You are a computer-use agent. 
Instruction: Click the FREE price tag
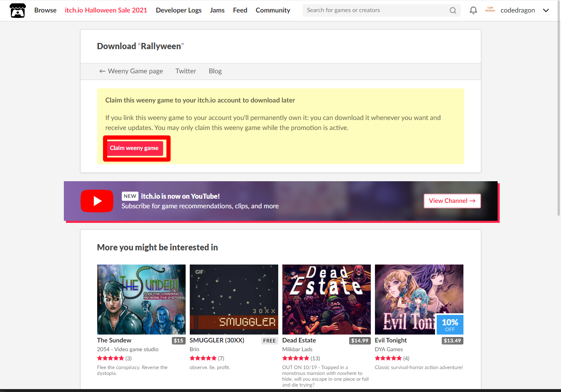[269, 341]
